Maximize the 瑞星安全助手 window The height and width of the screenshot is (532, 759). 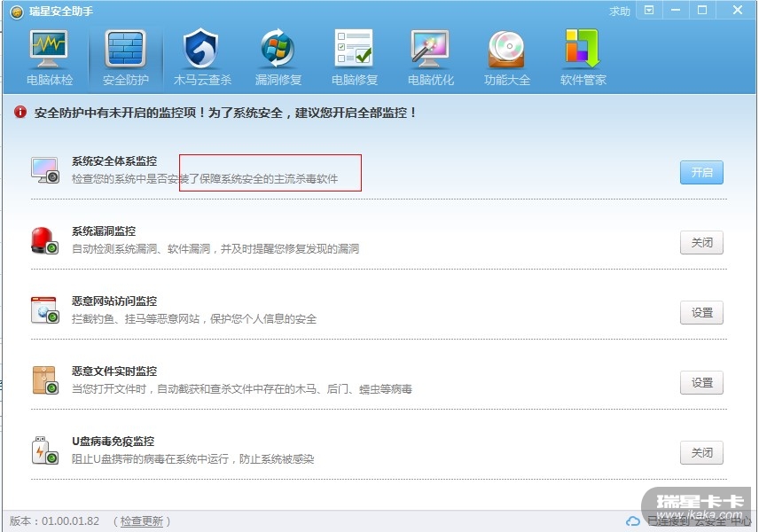point(702,10)
